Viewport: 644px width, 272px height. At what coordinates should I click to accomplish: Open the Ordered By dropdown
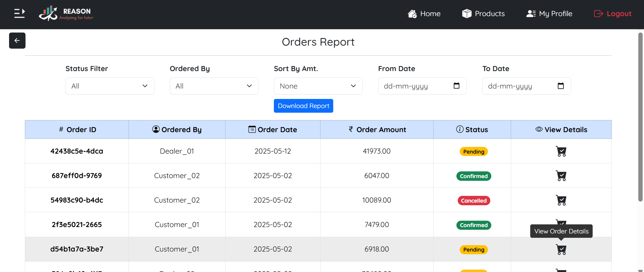point(214,86)
